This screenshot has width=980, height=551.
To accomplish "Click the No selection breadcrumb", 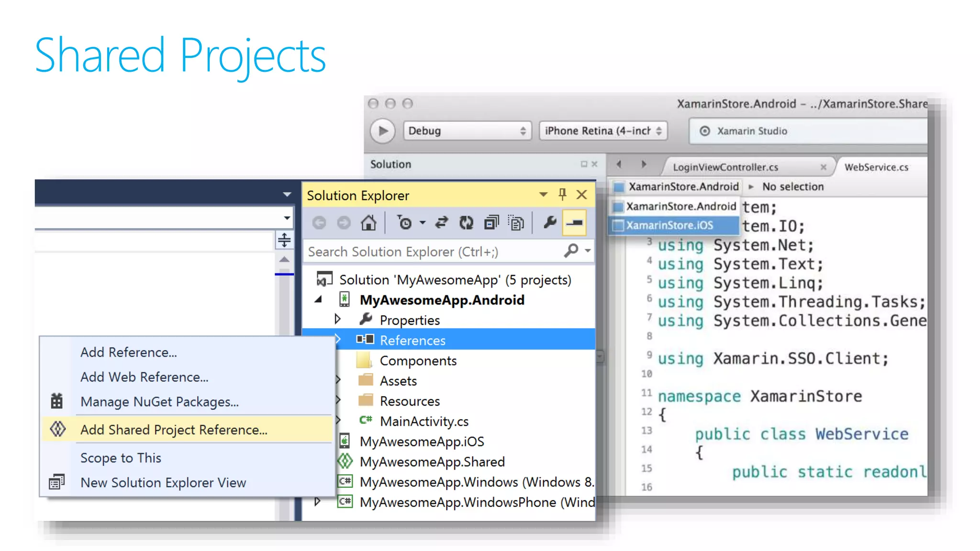I will 793,187.
